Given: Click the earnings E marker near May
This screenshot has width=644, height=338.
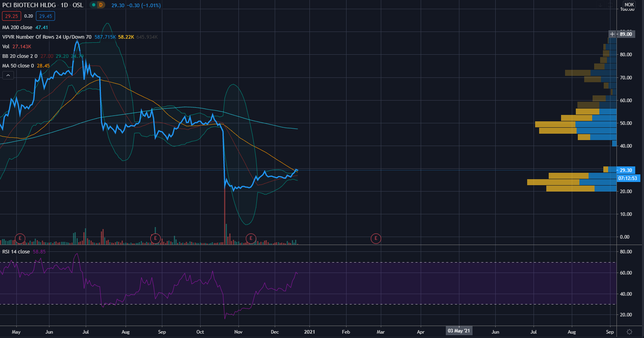Looking at the screenshot, I should click(20, 239).
